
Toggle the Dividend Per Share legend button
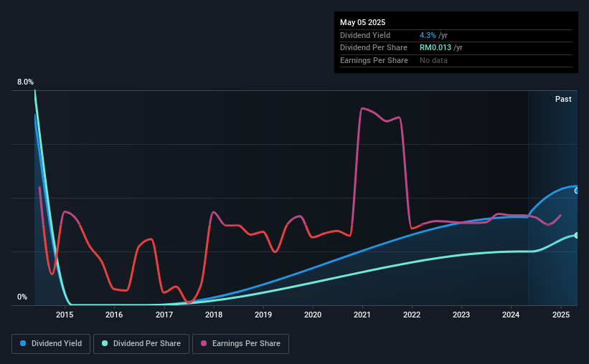[x=141, y=344]
